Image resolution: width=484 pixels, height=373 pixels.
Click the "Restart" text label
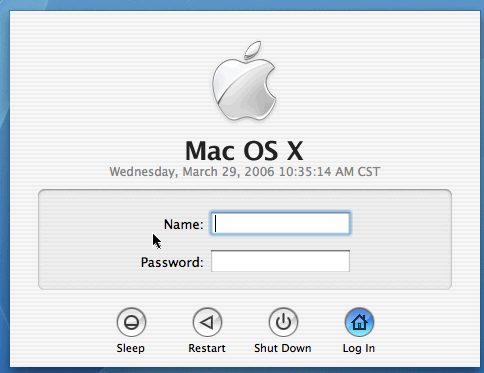click(x=207, y=348)
